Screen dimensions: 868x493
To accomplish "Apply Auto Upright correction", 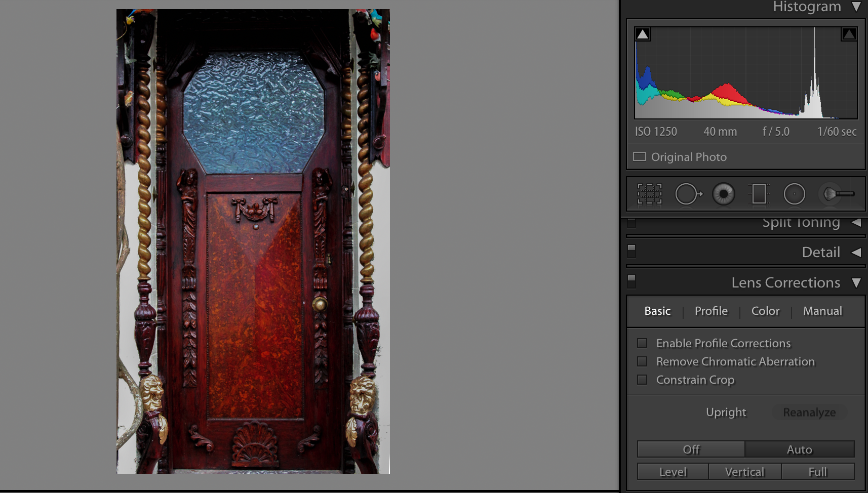I will pos(799,449).
